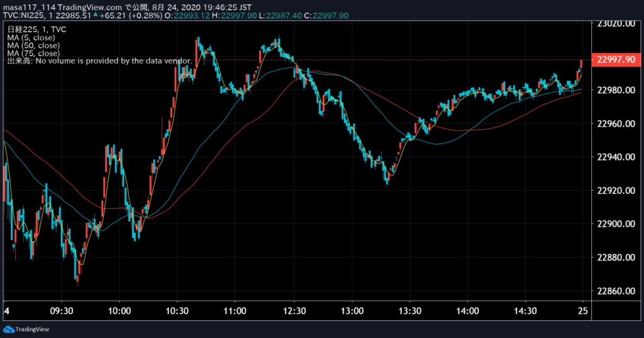The image size is (644, 338).
Task: Click the 14:30 time axis label
Action: click(x=525, y=311)
